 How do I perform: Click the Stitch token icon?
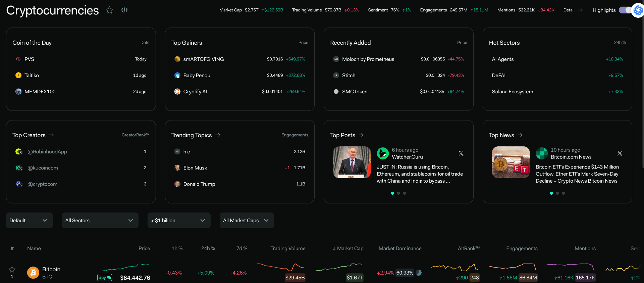pos(336,75)
